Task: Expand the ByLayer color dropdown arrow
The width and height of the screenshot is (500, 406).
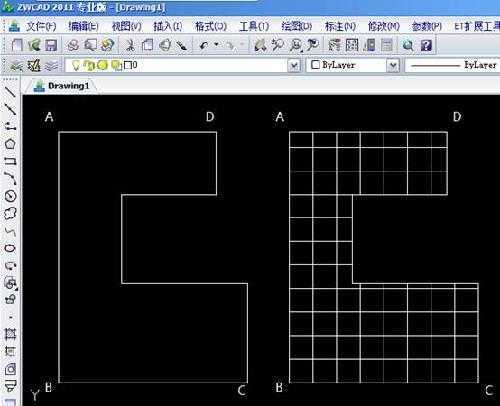Action: [x=393, y=66]
